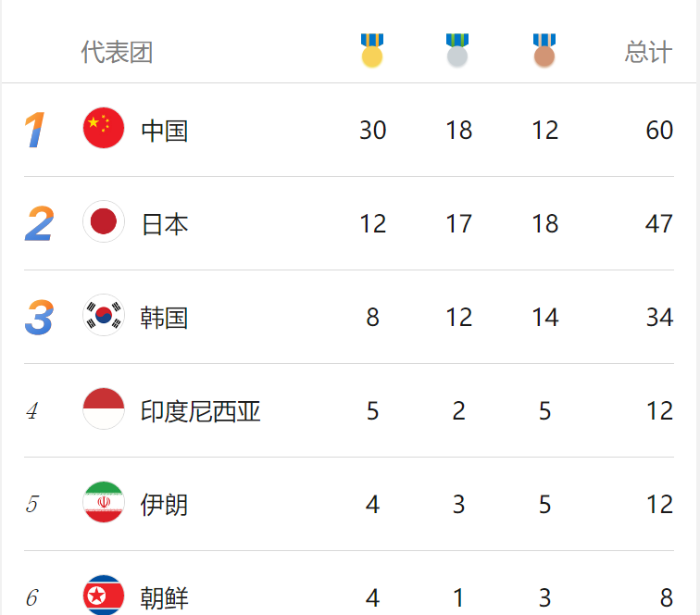Select the 印度尼西亚 team name

click(200, 411)
